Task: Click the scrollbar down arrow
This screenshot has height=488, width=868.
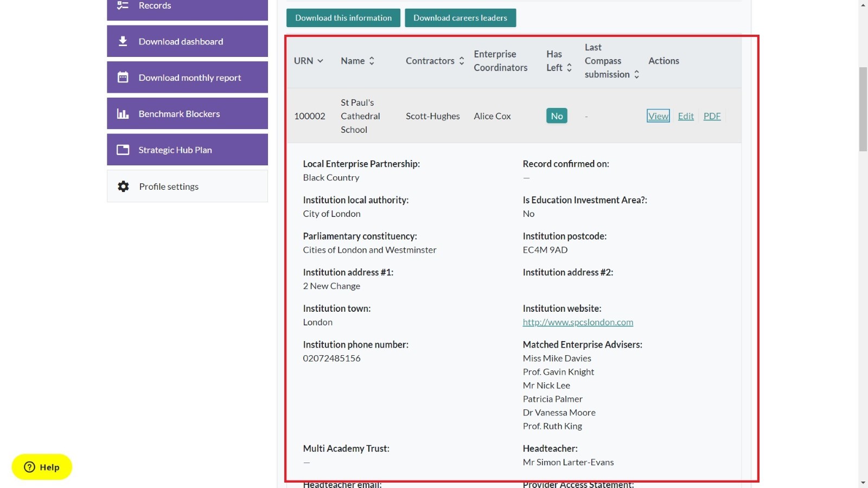Action: (x=863, y=483)
